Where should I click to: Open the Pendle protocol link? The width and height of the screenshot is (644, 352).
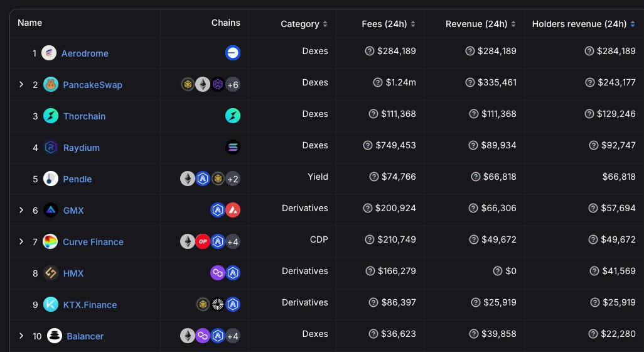(78, 179)
